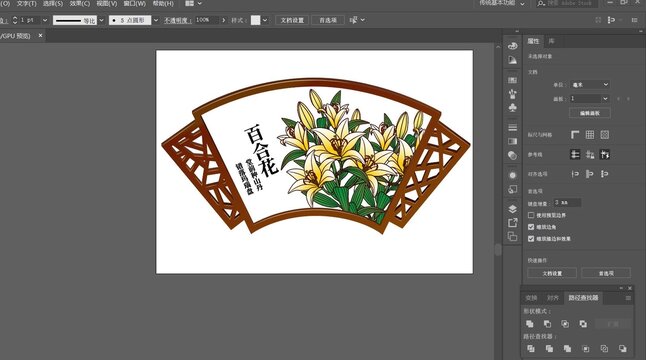
Task: Open the Color panel from the dock
Action: 513,46
